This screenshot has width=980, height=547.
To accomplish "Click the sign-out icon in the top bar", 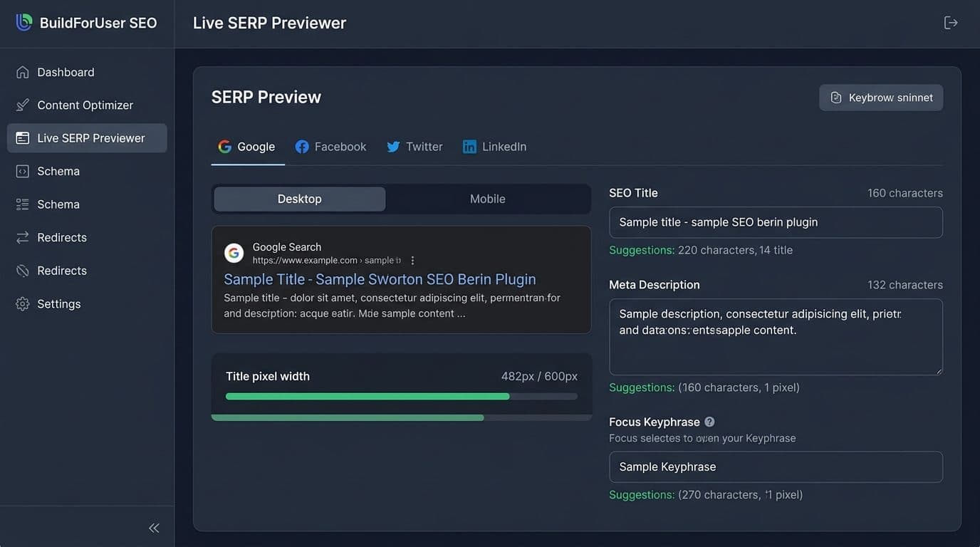I will pos(951,23).
